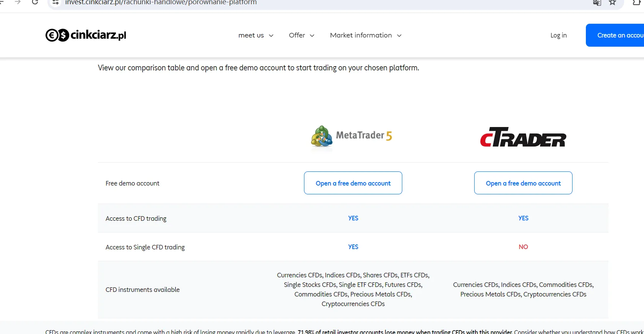
Task: Select the Access to Single CFD trading label
Action: tap(145, 247)
